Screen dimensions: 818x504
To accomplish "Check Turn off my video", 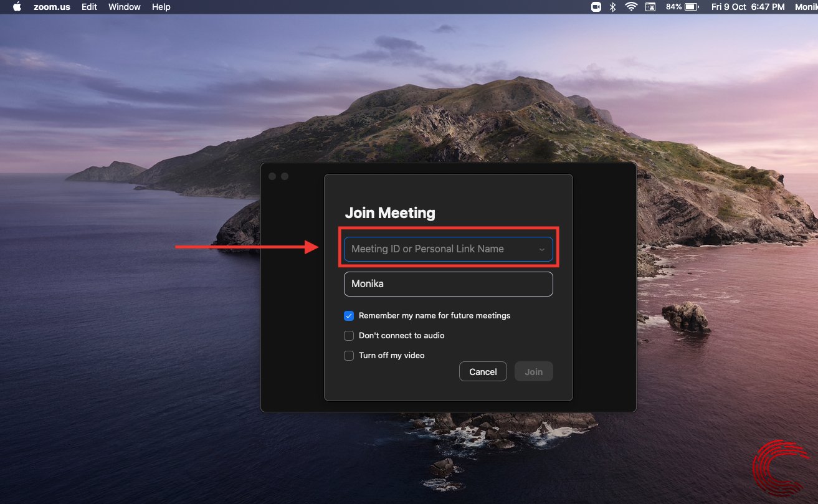I will [349, 356].
